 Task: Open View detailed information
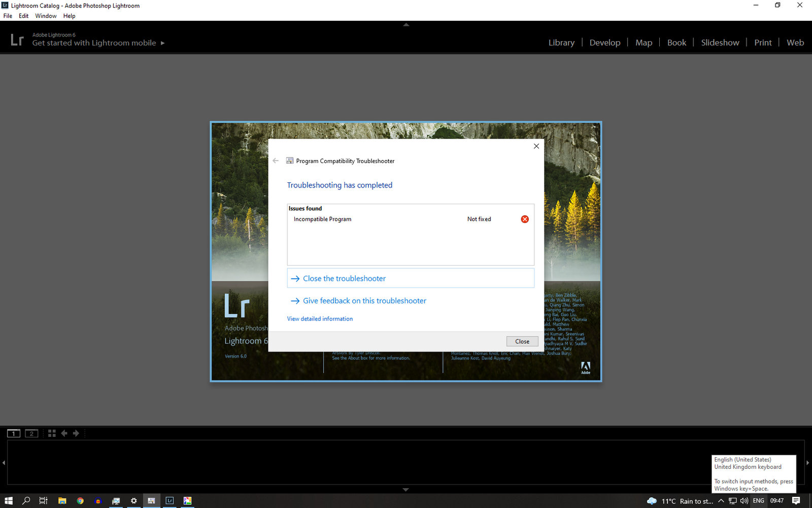pos(320,319)
